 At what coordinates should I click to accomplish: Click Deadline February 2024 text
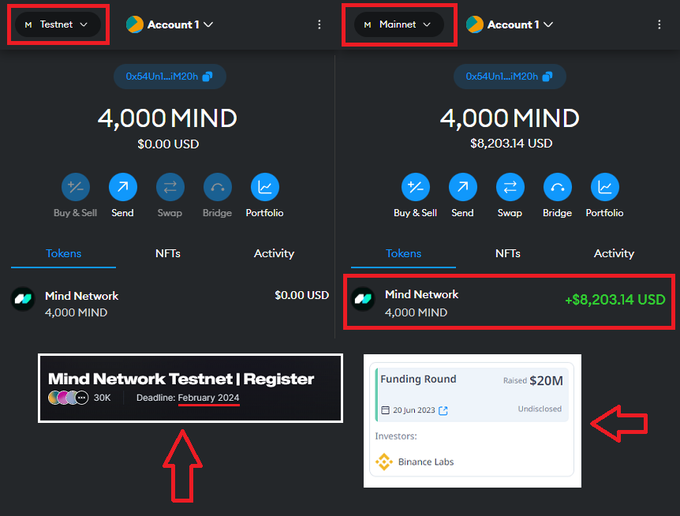pos(188,398)
